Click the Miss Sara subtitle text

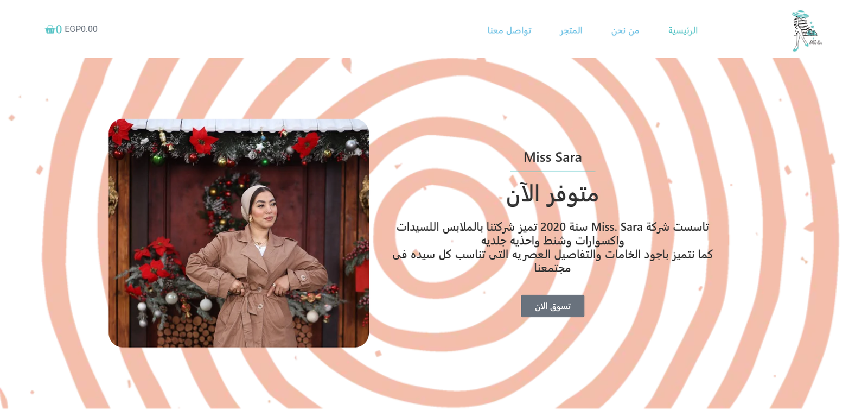pyautogui.click(x=552, y=157)
